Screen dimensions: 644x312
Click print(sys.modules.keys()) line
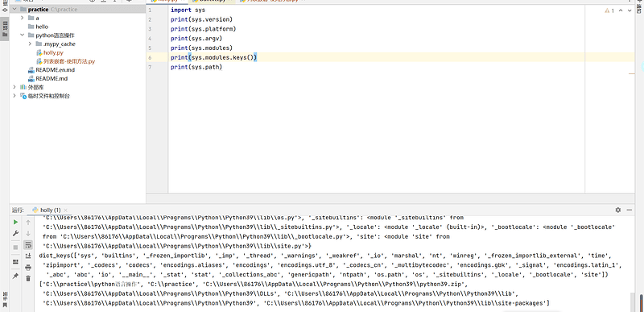[x=213, y=57]
